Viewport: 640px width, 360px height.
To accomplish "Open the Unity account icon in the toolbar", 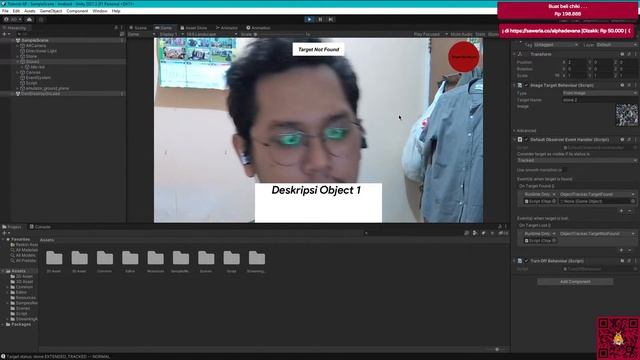I will [12, 19].
